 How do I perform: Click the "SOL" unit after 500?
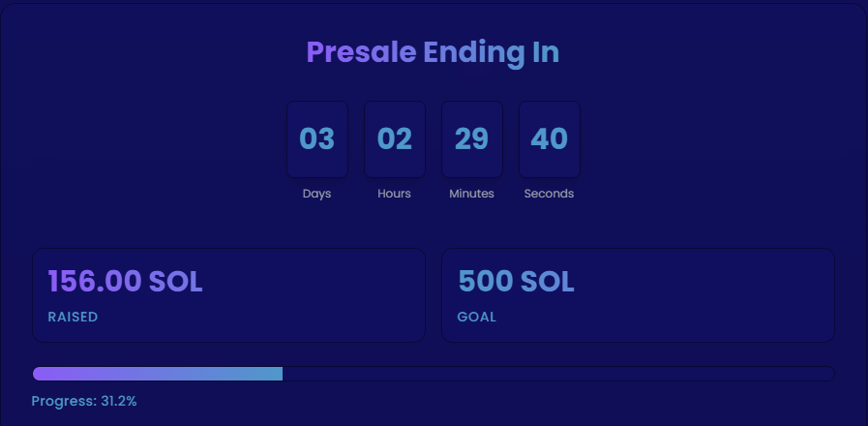[547, 282]
